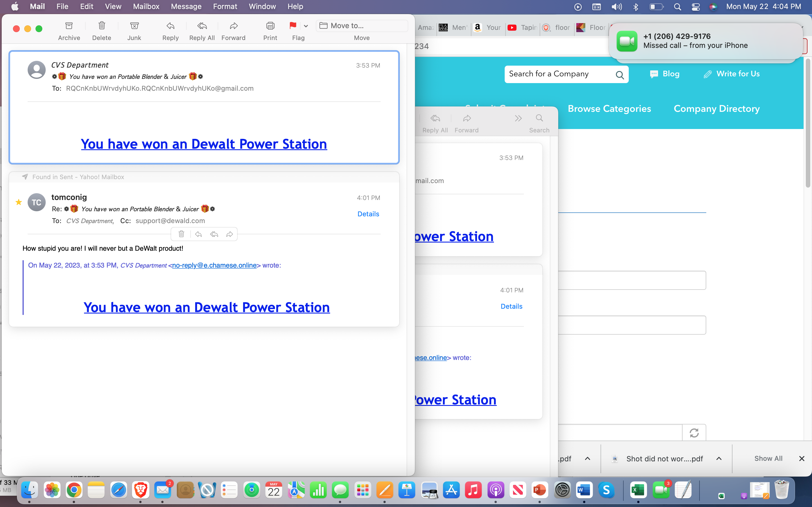Screen dimensions: 812x507
Task: Open macOS Control Center toggles in menu bar
Action: point(696,7)
